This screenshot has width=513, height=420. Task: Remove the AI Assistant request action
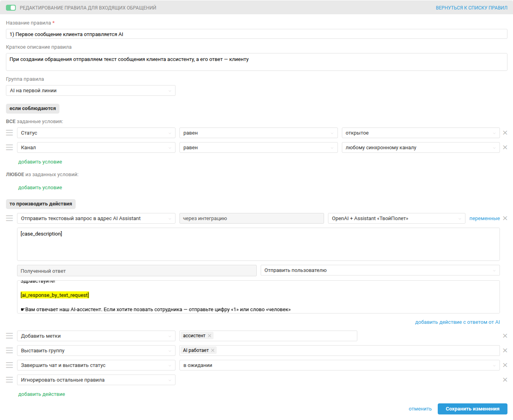click(505, 219)
